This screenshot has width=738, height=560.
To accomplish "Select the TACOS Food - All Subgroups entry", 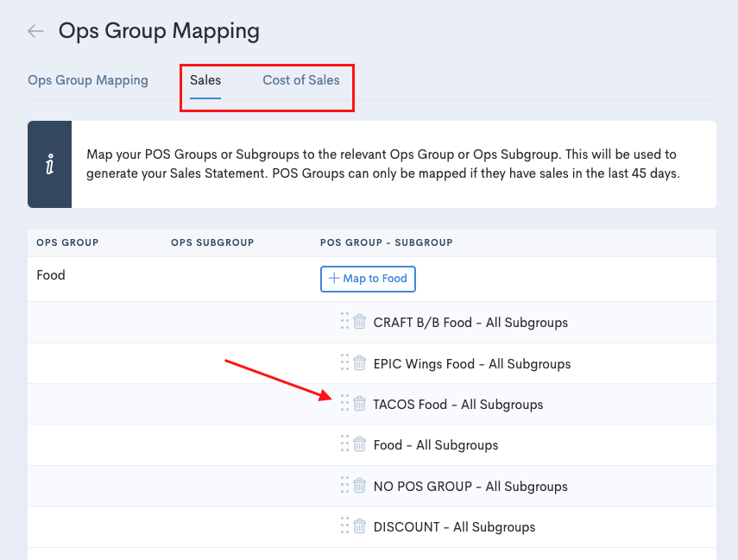I will (x=457, y=405).
